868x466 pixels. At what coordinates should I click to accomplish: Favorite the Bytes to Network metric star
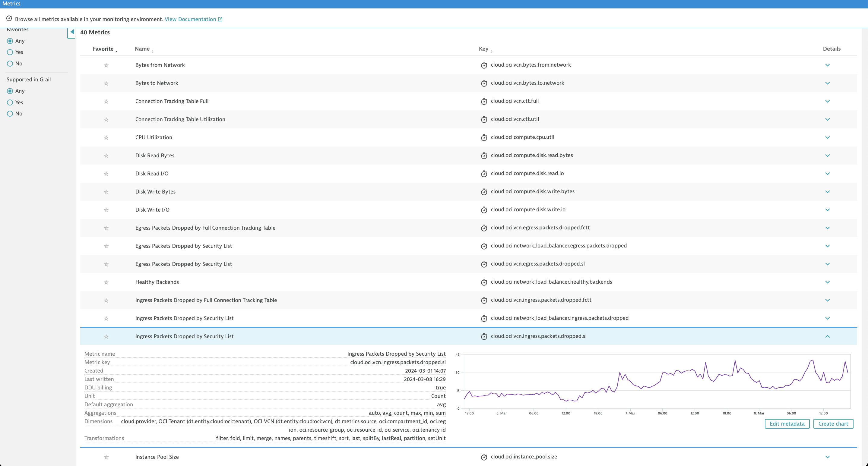(106, 83)
